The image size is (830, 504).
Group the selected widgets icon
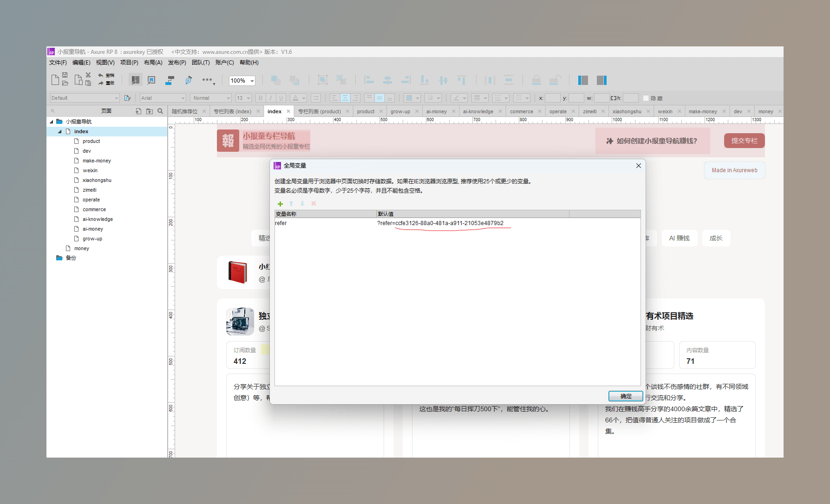pyautogui.click(x=322, y=80)
